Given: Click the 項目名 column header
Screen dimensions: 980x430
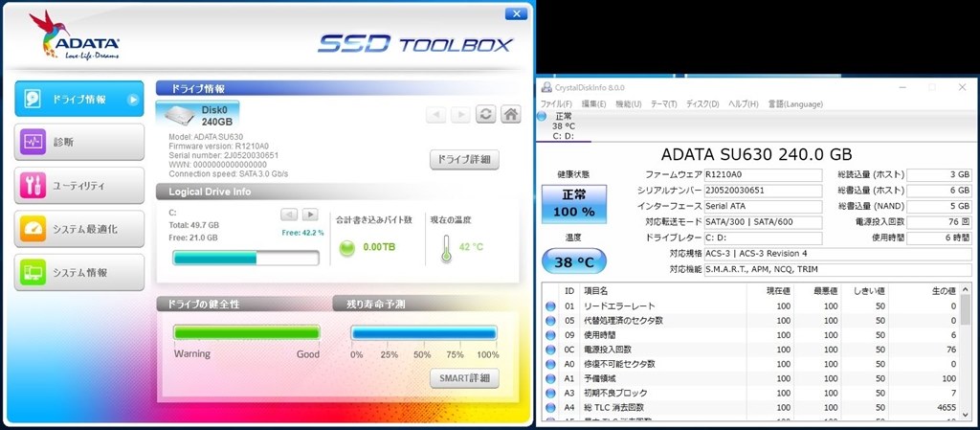Looking at the screenshot, I should pyautogui.click(x=664, y=290).
